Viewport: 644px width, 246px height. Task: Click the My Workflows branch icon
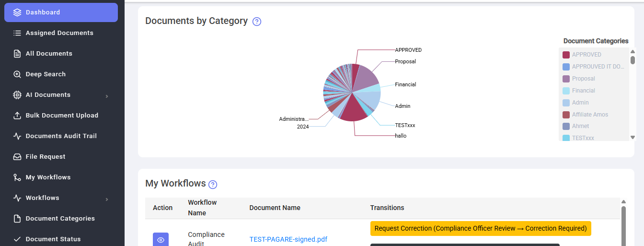coord(17,177)
